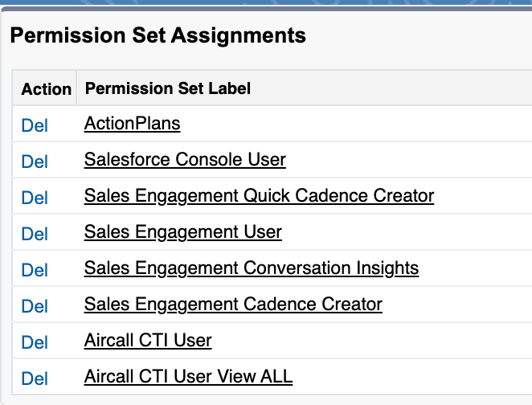Remove the Salesforce Console User assignment
The width and height of the screenshot is (532, 405).
35,162
